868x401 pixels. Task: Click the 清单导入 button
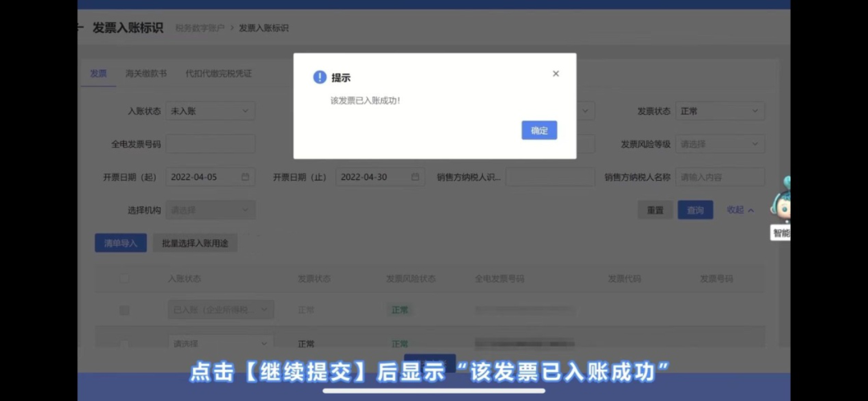[x=121, y=243]
